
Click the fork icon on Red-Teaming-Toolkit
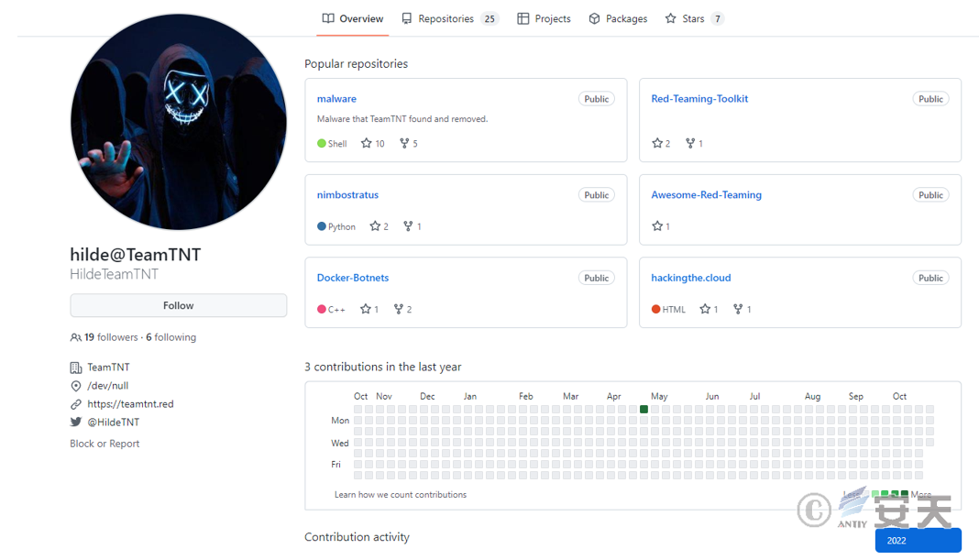click(690, 143)
